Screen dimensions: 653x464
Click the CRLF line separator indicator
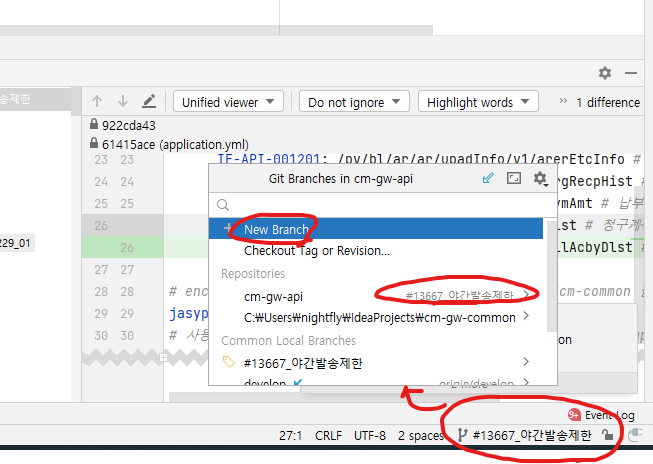pos(328,435)
